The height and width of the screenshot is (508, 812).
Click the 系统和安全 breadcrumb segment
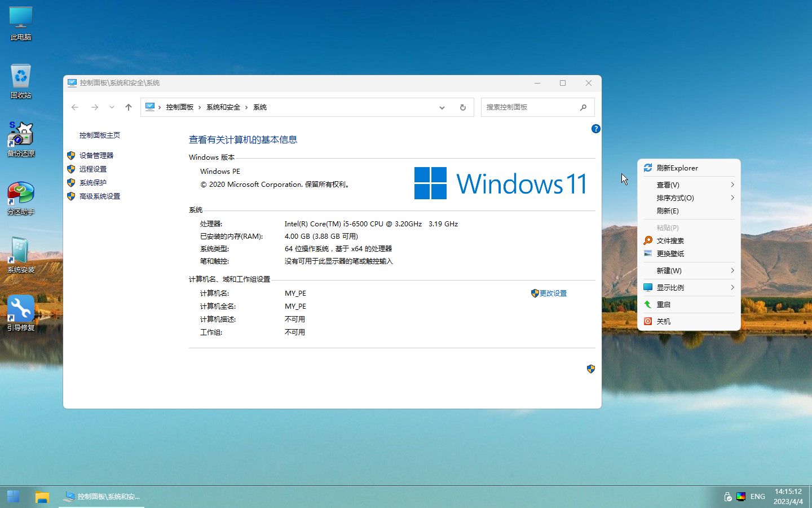tap(223, 107)
